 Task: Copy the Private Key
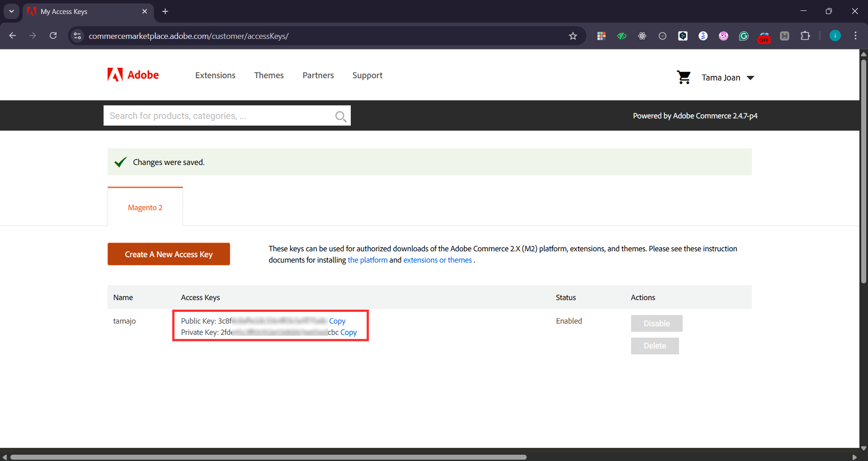pos(349,332)
